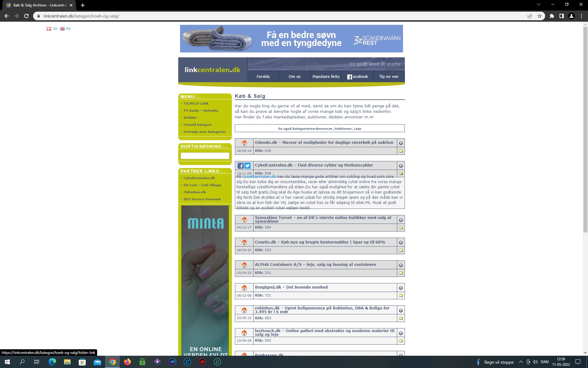This screenshot has height=368, width=588.
Task: Open TILMELD LINK in sidebar menu
Action: click(196, 103)
